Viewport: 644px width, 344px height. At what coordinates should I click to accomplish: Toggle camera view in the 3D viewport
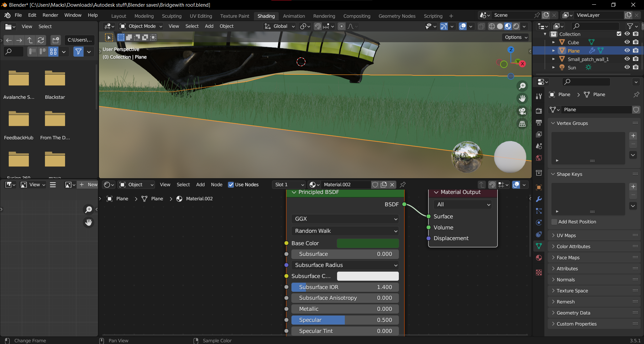coord(522,111)
